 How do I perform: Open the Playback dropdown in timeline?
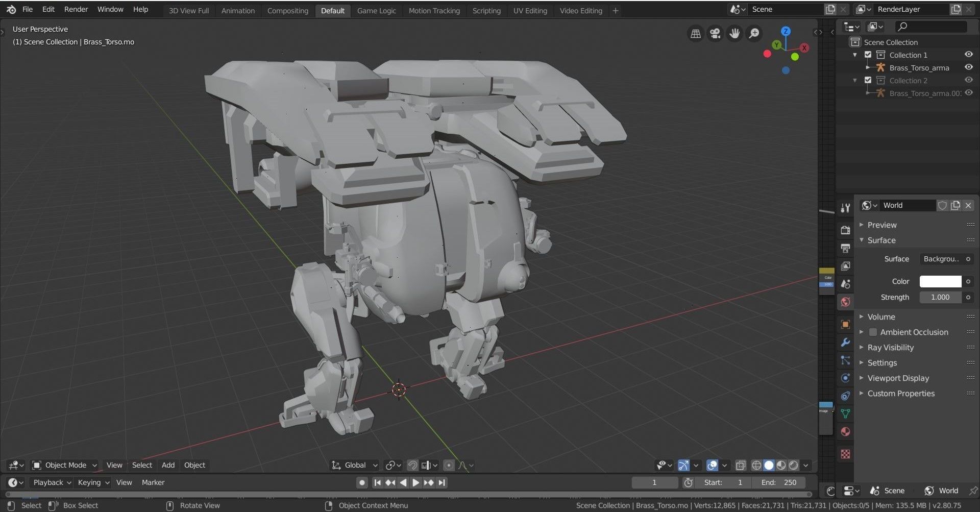point(52,482)
